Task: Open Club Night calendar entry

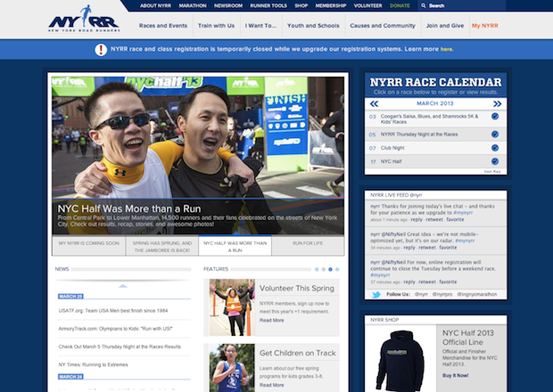Action: 392,148
